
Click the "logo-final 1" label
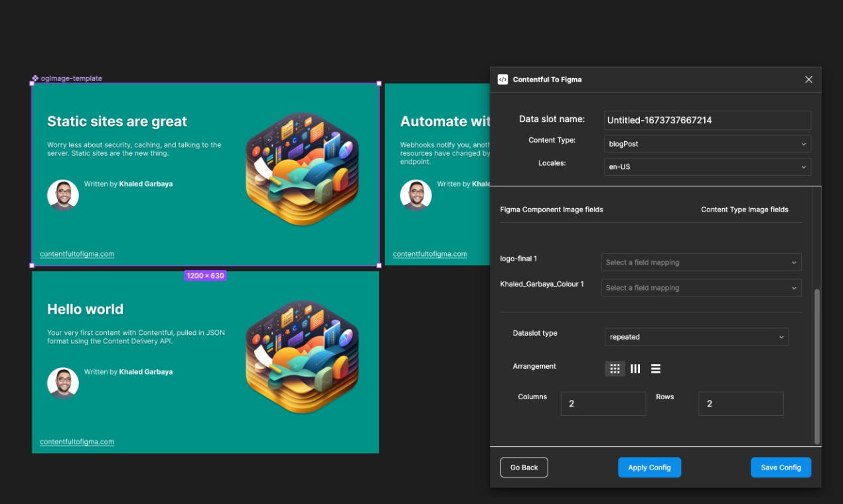518,259
